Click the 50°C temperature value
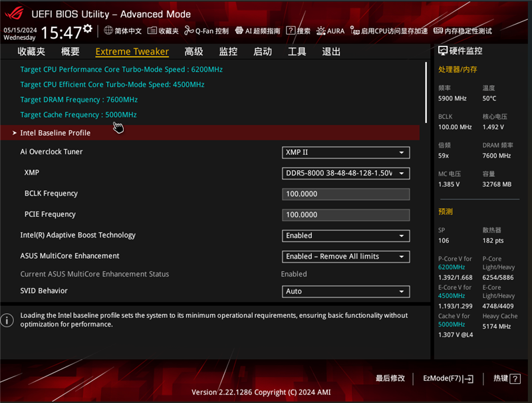This screenshot has width=532, height=403. pos(489,98)
